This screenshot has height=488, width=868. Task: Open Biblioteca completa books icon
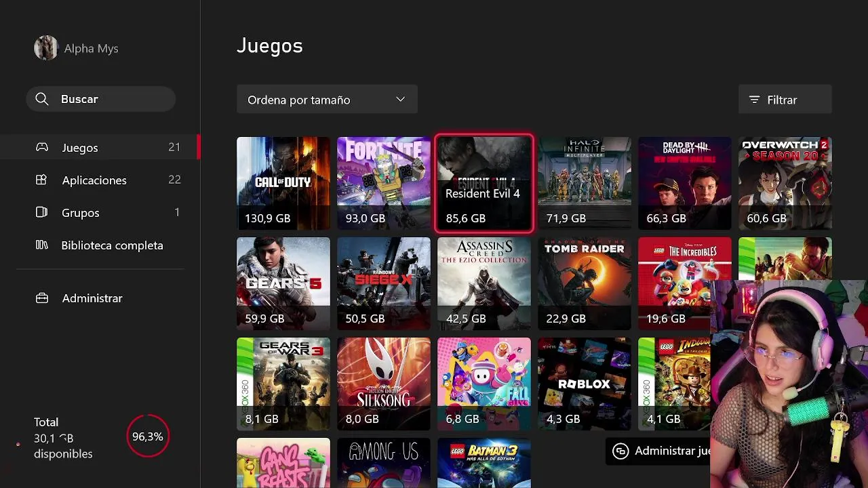tap(41, 245)
